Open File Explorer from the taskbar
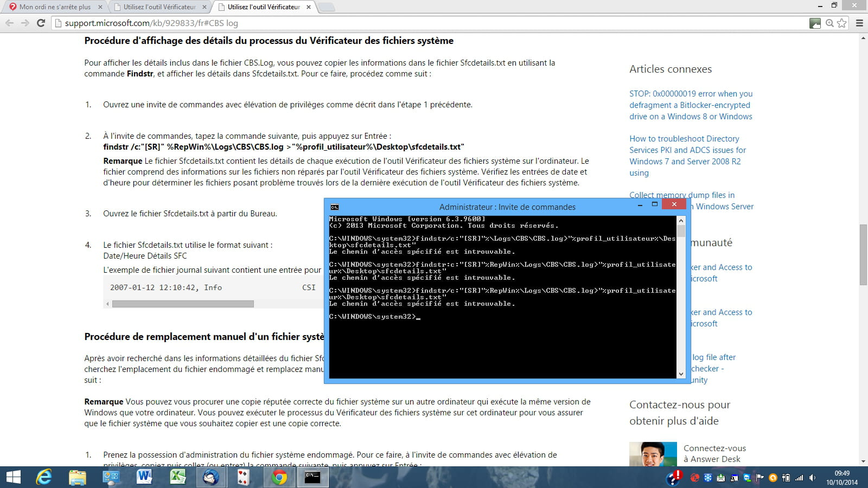The width and height of the screenshot is (868, 488). [78, 477]
